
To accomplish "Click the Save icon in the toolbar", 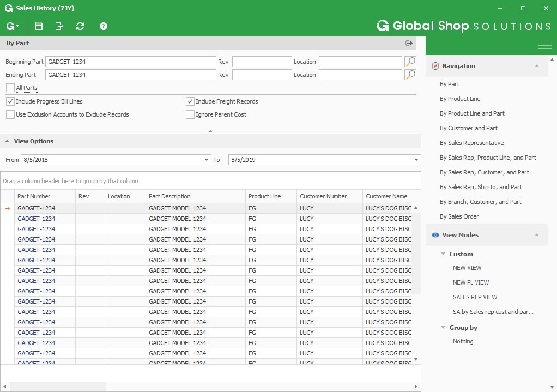I will click(38, 26).
